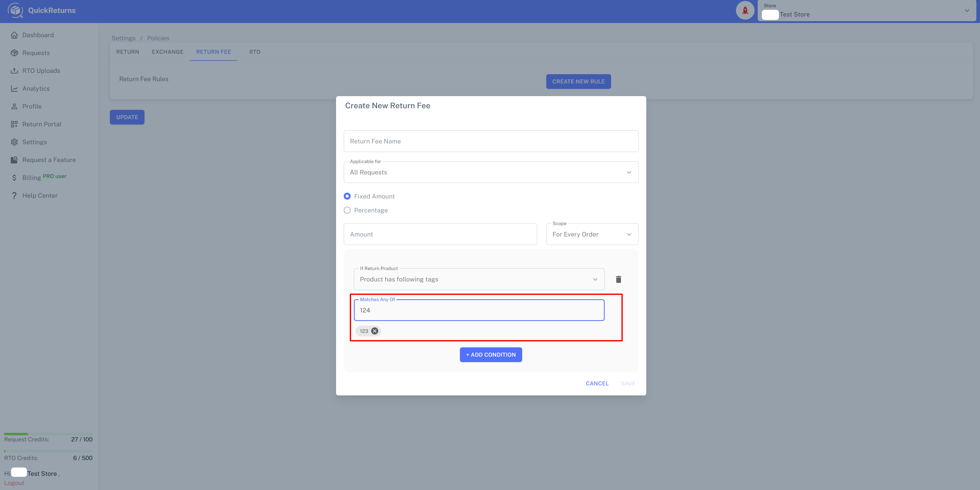Click the PRO user badge
This screenshot has width=980, height=490.
coord(54,176)
